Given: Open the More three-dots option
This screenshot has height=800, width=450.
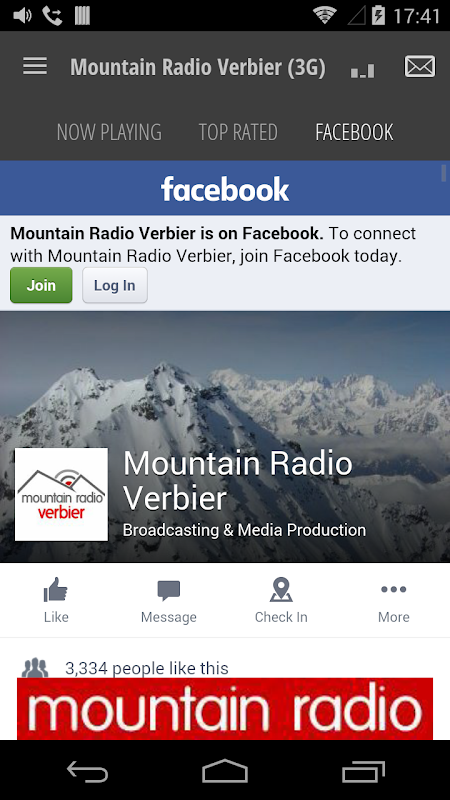Looking at the screenshot, I should (393, 589).
